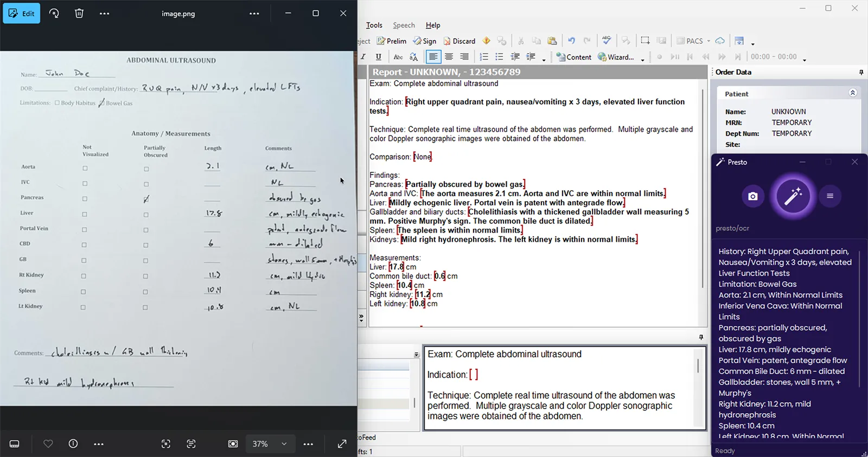This screenshot has width=868, height=457.
Task: Open the PACS dropdown arrow
Action: (x=709, y=41)
